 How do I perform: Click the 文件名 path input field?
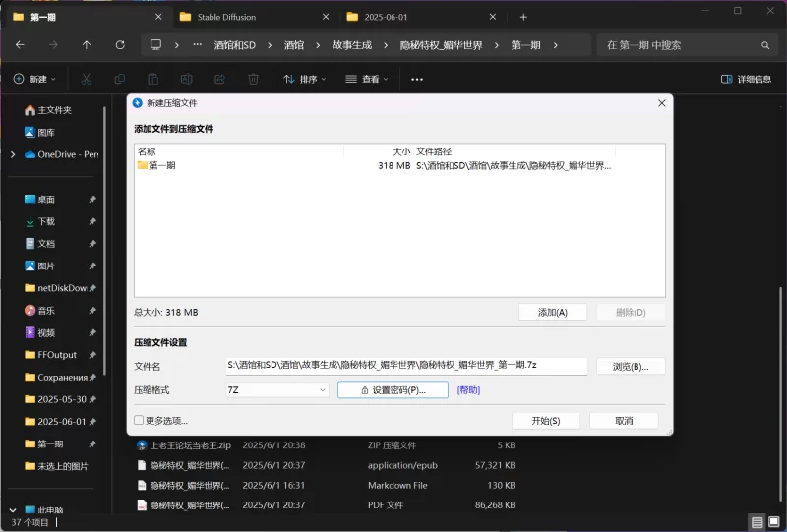[406, 366]
